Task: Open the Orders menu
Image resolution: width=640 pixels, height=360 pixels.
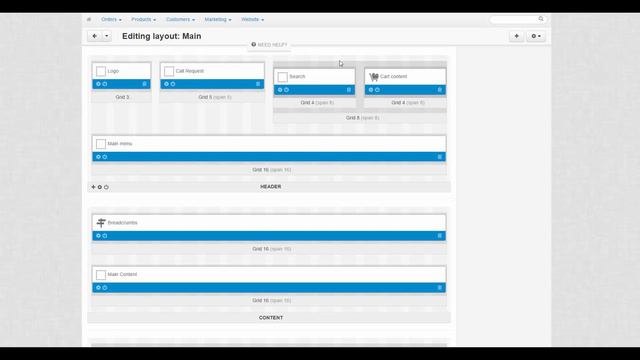Action: (111, 19)
